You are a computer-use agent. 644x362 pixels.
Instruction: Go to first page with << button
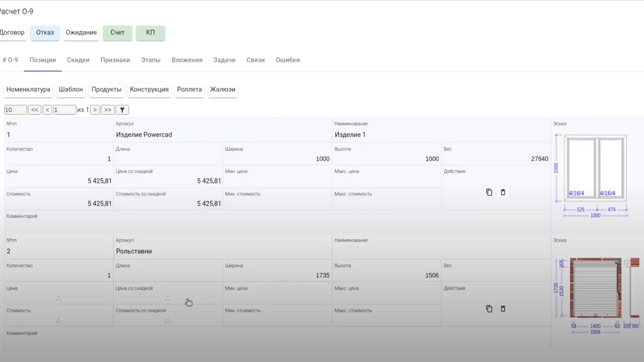point(35,110)
